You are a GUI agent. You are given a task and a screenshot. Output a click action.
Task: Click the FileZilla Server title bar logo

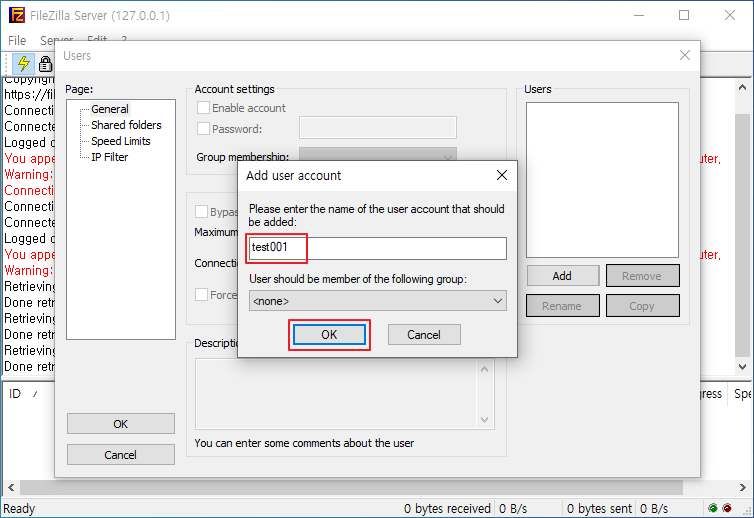16,15
